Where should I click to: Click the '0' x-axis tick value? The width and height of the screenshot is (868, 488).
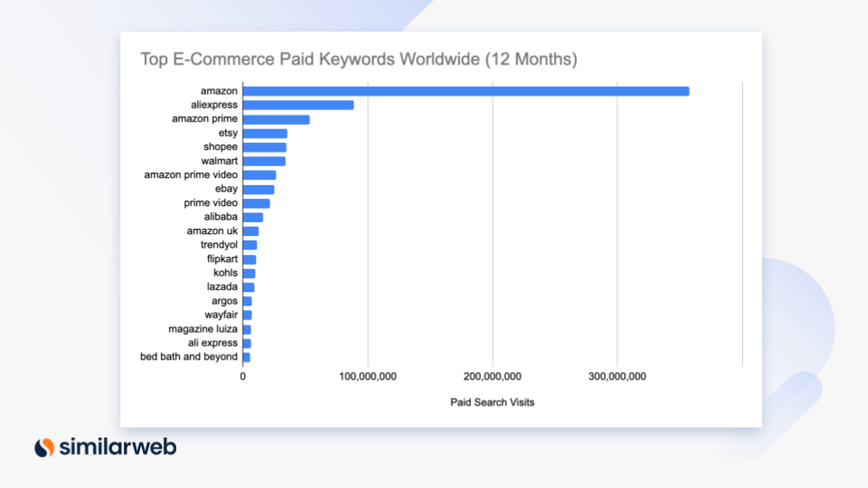pyautogui.click(x=242, y=376)
